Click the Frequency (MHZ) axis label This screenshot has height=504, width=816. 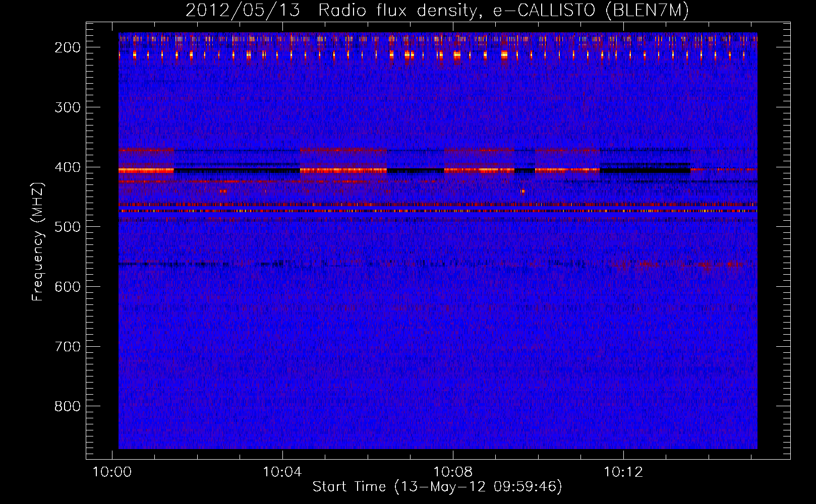[38, 241]
